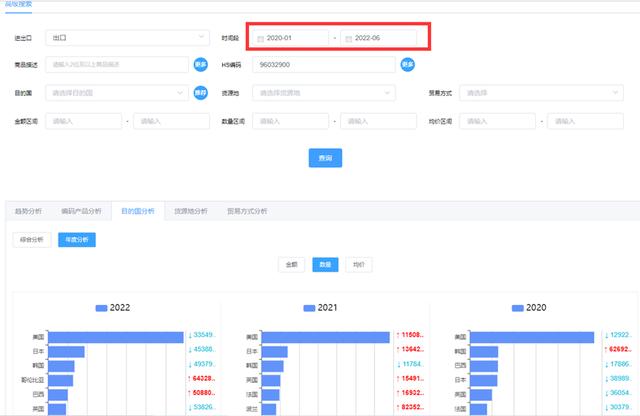The image size is (640, 416).
Task: Click calendar icon in 2022-06 end date
Action: tap(348, 38)
